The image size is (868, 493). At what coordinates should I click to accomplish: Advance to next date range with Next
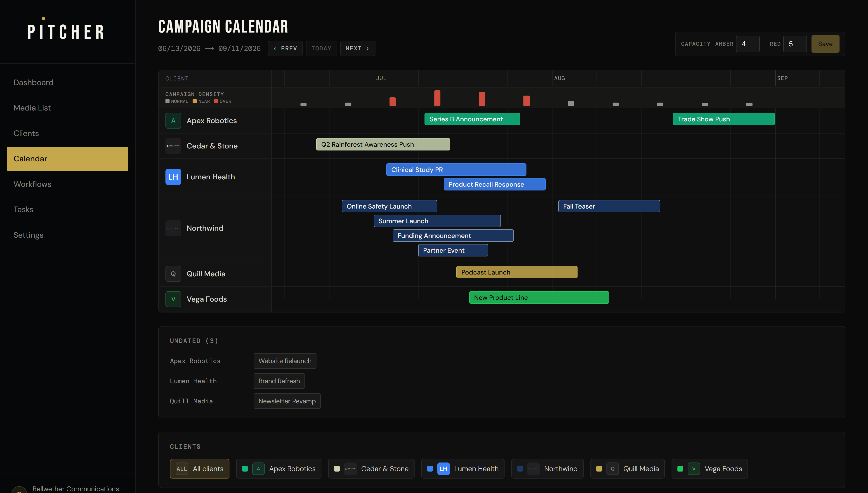point(358,48)
